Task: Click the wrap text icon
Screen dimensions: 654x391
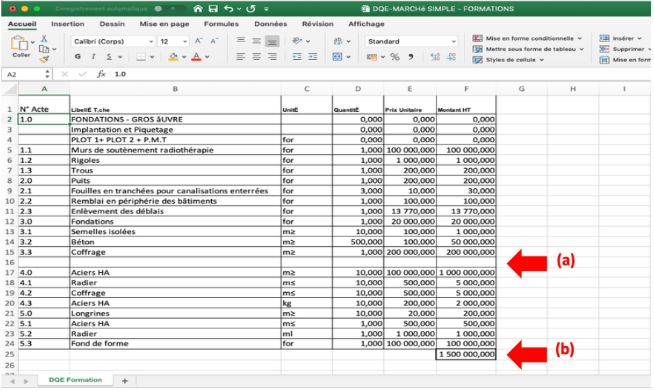Action: click(338, 41)
